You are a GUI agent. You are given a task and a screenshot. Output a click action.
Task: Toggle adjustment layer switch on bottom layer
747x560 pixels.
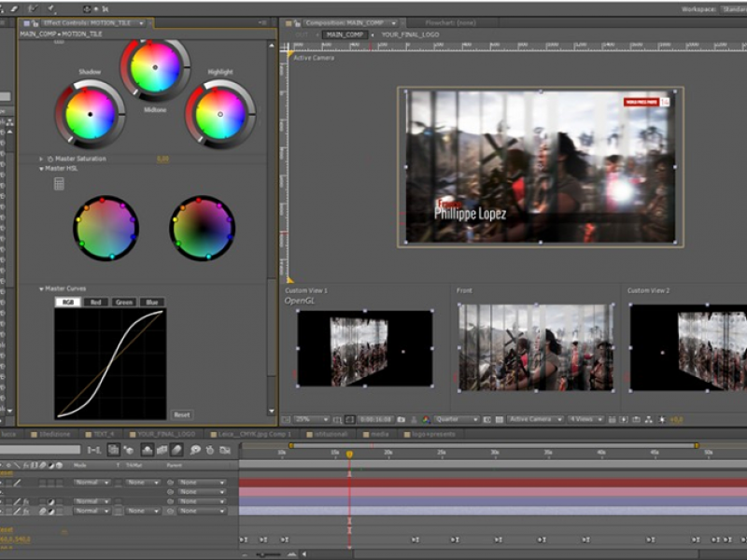pos(51,511)
